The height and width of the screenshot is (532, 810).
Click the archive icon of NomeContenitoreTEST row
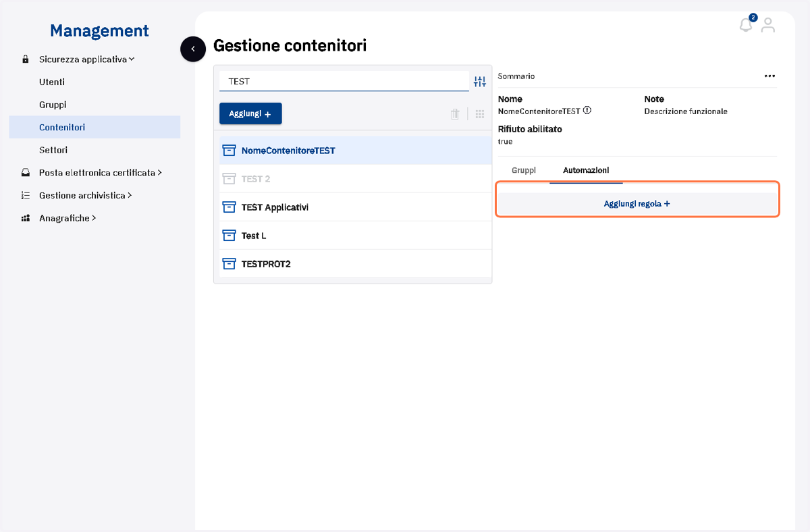[229, 151]
